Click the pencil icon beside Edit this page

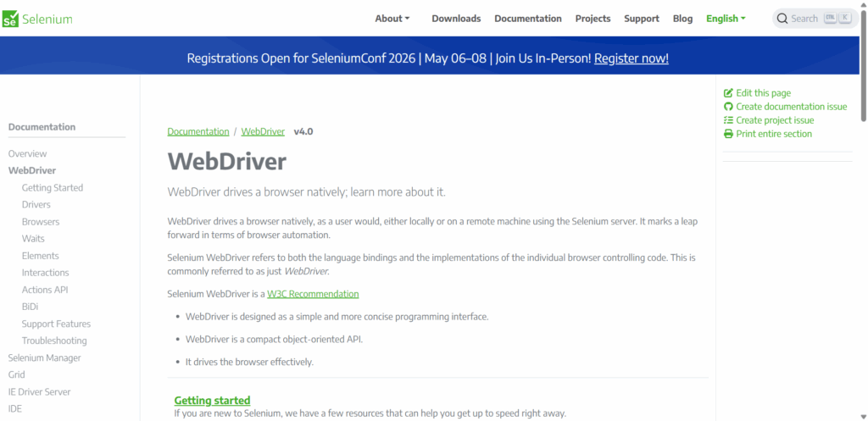728,93
